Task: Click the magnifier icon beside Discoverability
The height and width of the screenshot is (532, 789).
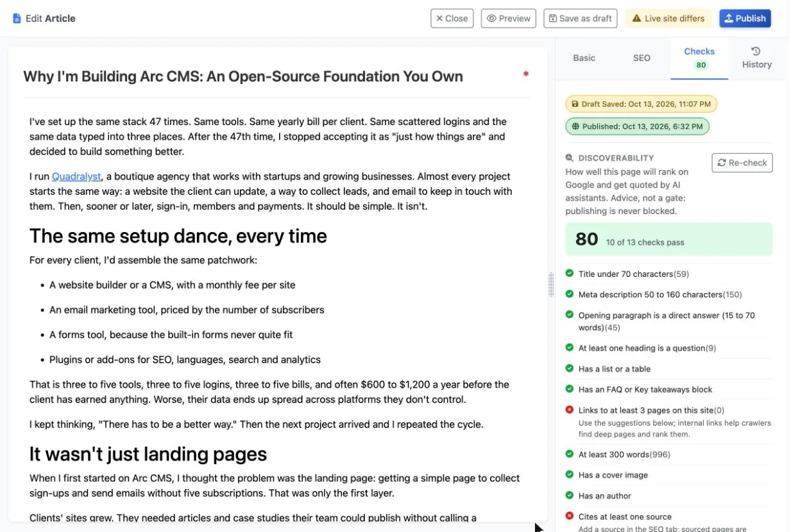Action: pos(570,158)
